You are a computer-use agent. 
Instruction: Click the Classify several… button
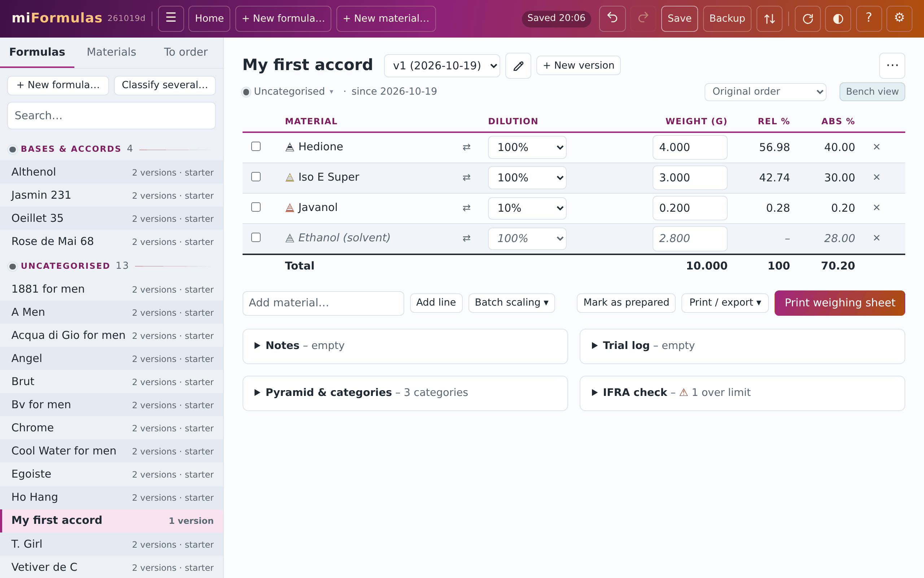[165, 85]
